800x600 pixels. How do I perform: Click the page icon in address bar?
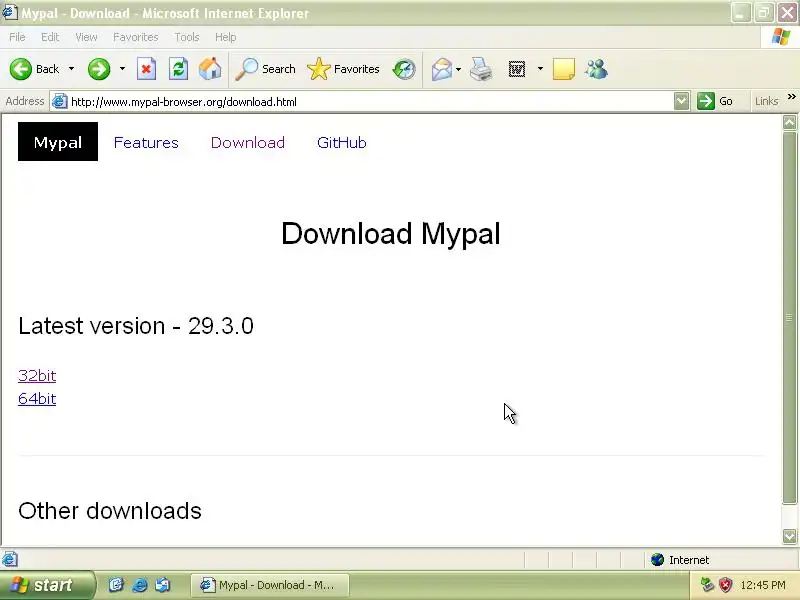click(x=60, y=102)
